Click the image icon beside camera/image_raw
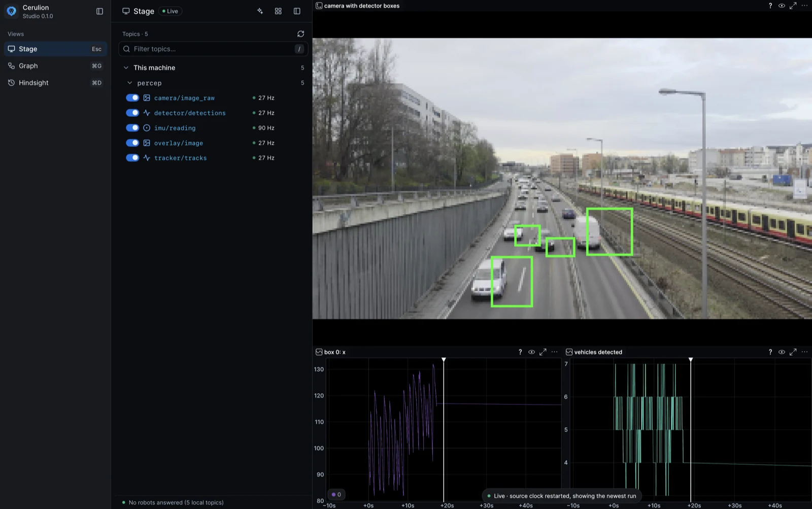The width and height of the screenshot is (812, 509). 147,98
